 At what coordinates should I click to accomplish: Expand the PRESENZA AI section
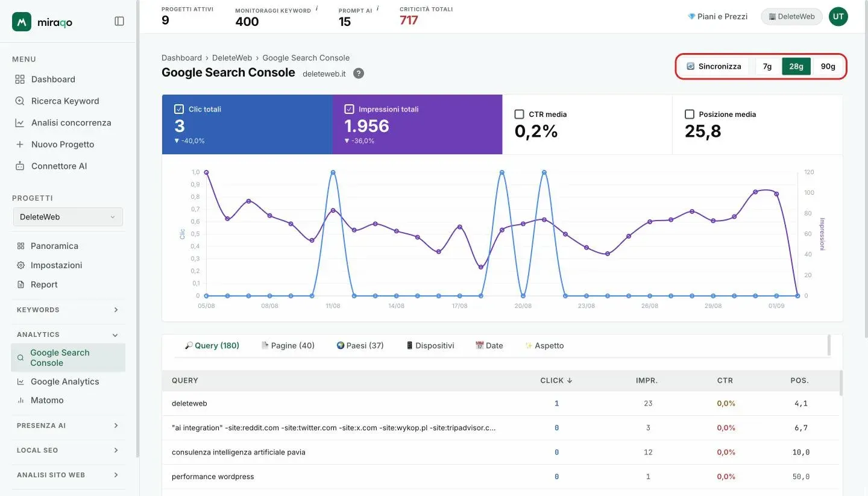point(68,425)
